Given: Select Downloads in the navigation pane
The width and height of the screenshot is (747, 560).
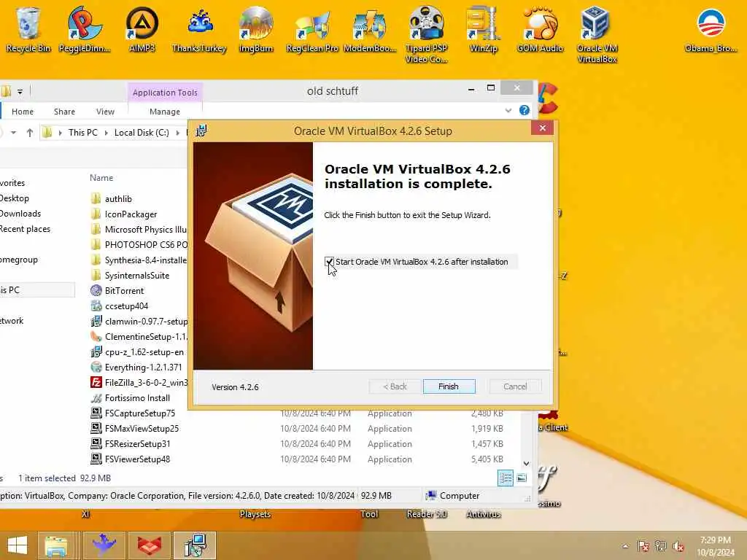Looking at the screenshot, I should click(x=20, y=214).
